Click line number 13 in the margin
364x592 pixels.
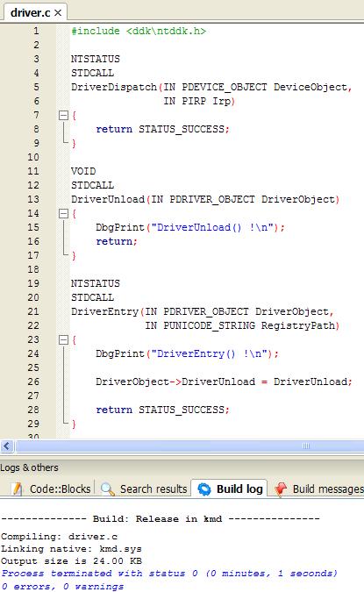[x=33, y=199]
